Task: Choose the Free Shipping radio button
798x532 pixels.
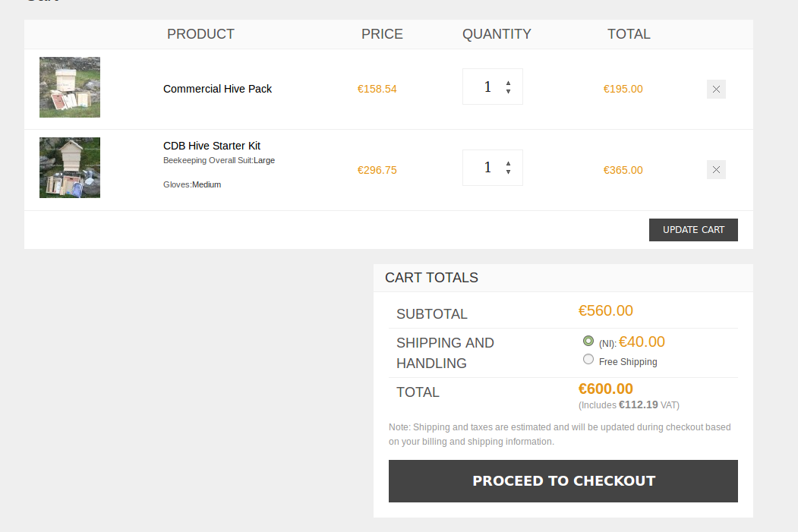Action: 588,360
